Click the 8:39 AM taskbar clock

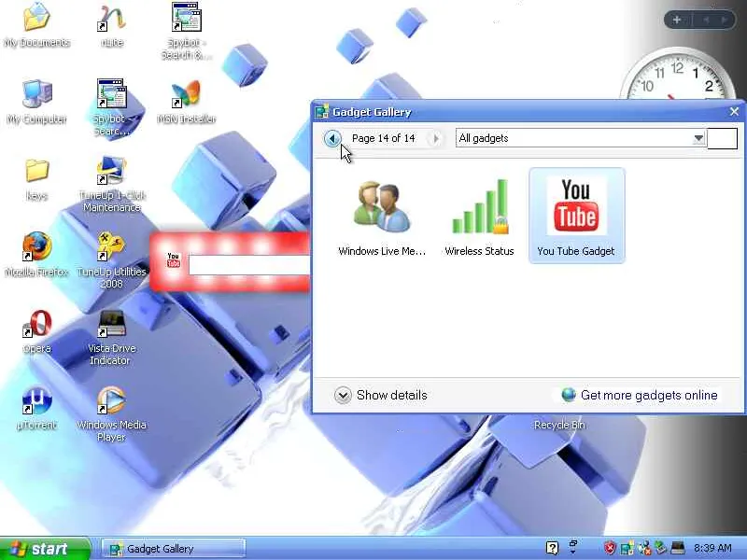click(x=712, y=548)
